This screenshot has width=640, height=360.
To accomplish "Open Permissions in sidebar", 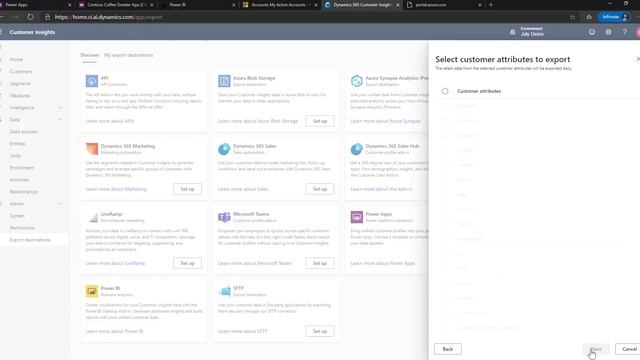I will [22, 228].
